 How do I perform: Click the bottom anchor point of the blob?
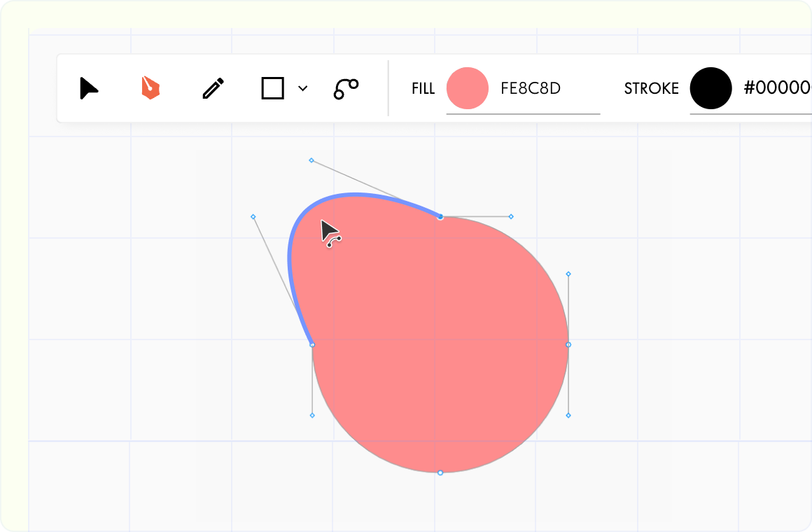point(440,472)
